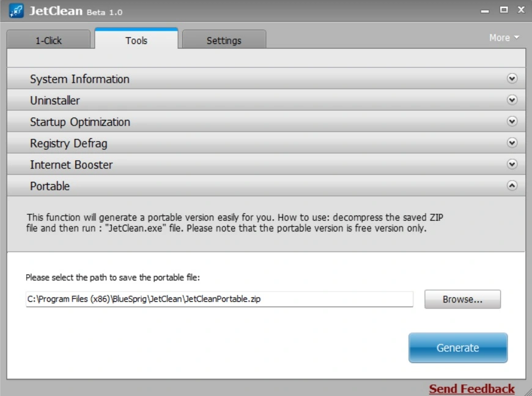Close the JetClean window
Viewport: 532px width, 396px height.
pyautogui.click(x=521, y=10)
